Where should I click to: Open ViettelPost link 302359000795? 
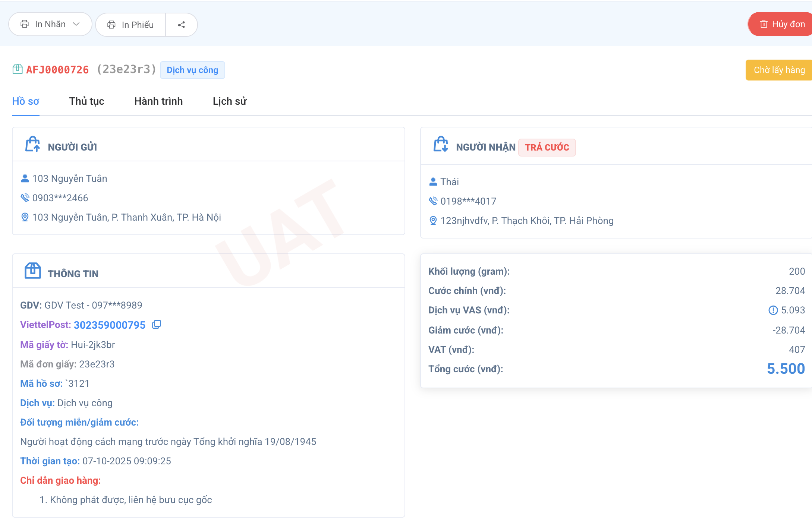click(110, 325)
